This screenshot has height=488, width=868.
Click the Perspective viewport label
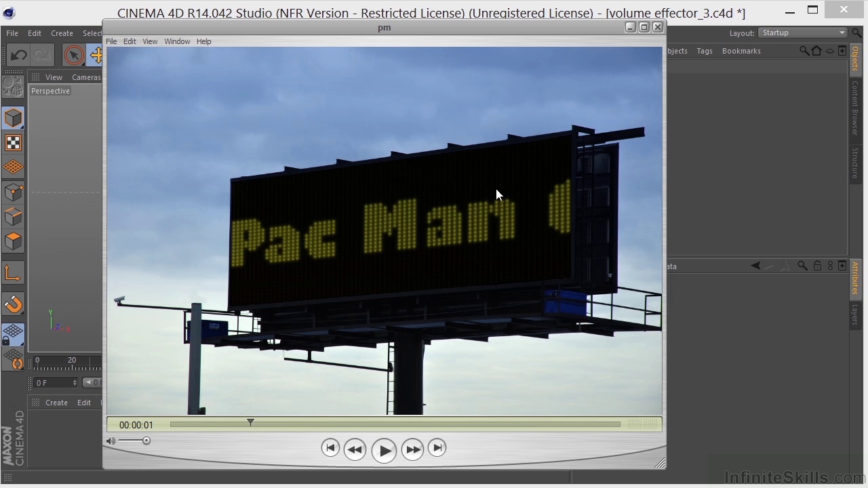(50, 91)
